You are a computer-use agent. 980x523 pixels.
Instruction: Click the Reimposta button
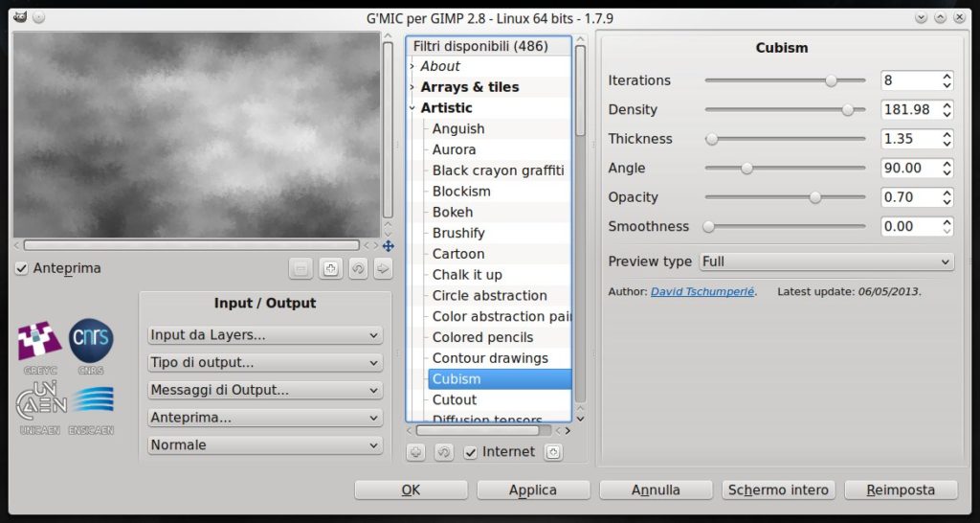point(901,489)
